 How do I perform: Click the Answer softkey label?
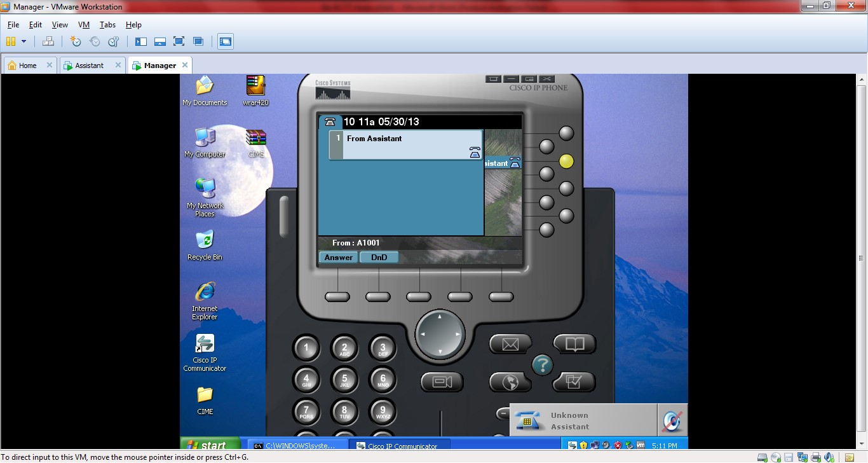pos(338,258)
